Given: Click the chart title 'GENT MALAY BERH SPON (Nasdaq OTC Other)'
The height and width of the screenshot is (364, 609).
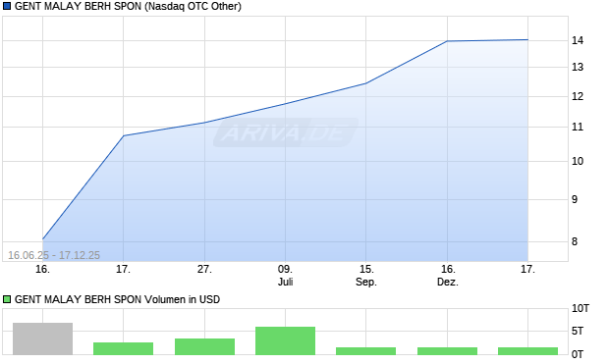Looking at the screenshot, I should tap(128, 7).
